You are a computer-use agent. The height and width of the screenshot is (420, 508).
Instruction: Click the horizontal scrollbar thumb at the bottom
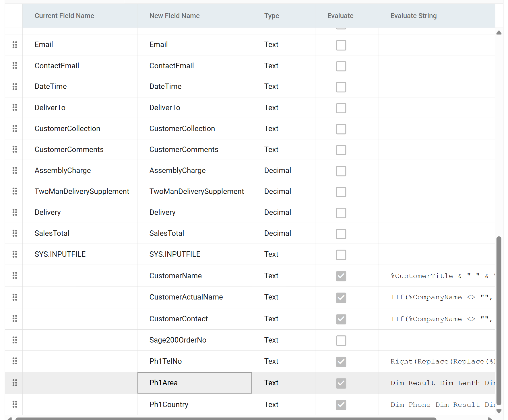pyautogui.click(x=226, y=419)
